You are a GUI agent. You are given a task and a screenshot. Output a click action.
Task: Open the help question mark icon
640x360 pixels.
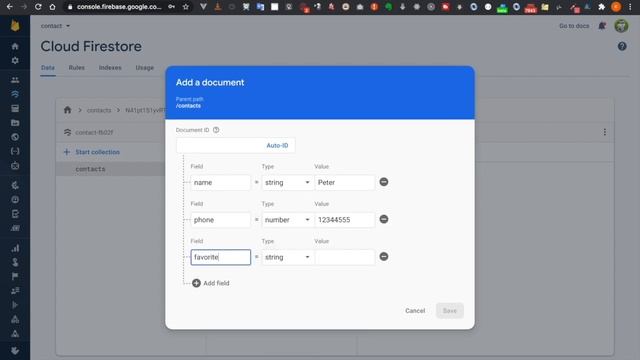(622, 46)
